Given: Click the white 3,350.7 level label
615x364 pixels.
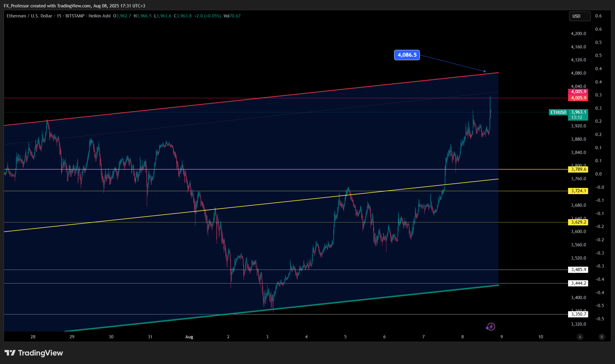Looking at the screenshot, I should (578, 314).
